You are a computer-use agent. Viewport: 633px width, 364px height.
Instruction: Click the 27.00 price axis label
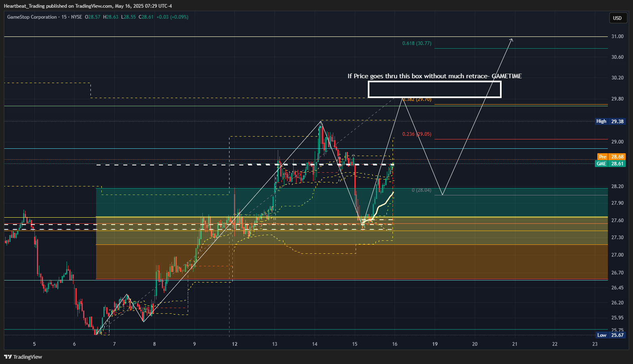point(618,255)
